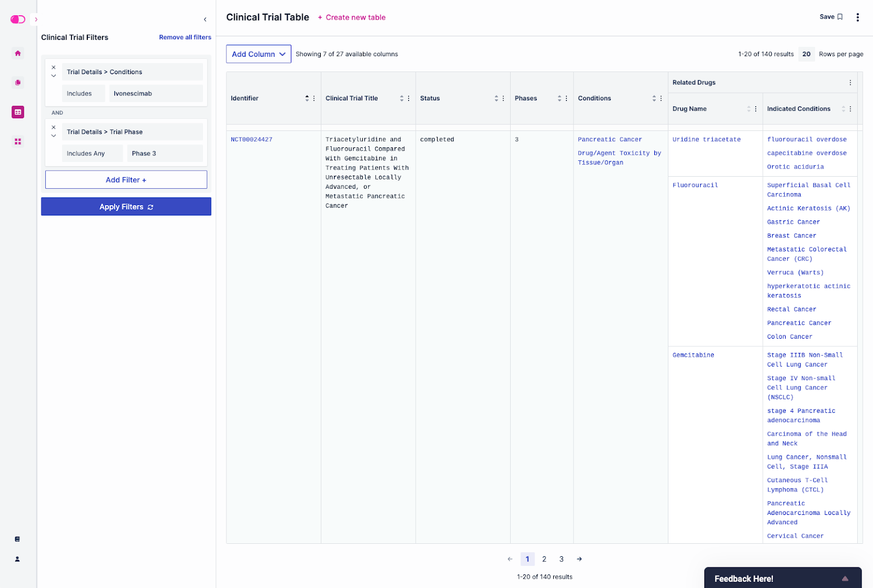Sort the Identifier column

pos(307,98)
